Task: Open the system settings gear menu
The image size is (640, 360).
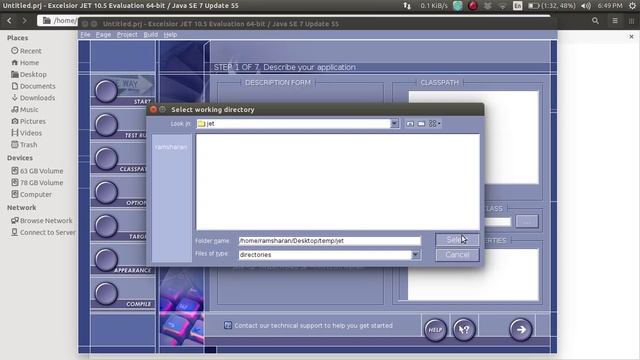Action: pos(632,6)
